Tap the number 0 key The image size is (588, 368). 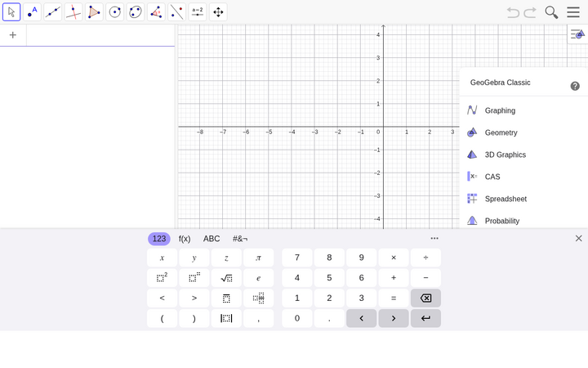[297, 318]
